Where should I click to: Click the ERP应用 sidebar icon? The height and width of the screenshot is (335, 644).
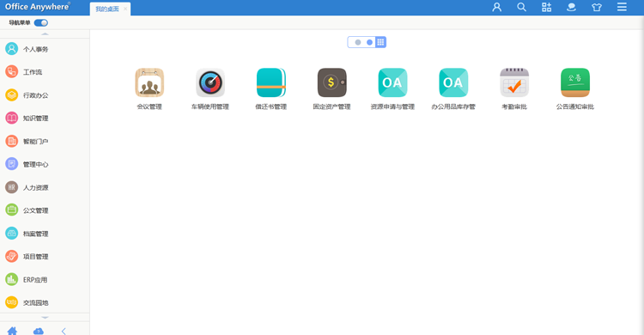coord(11,279)
